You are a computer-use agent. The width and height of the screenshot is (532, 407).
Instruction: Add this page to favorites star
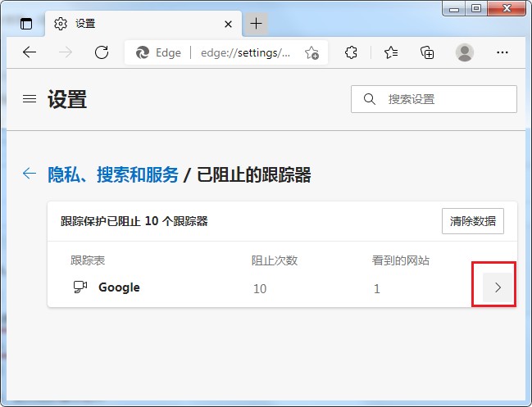(x=311, y=53)
